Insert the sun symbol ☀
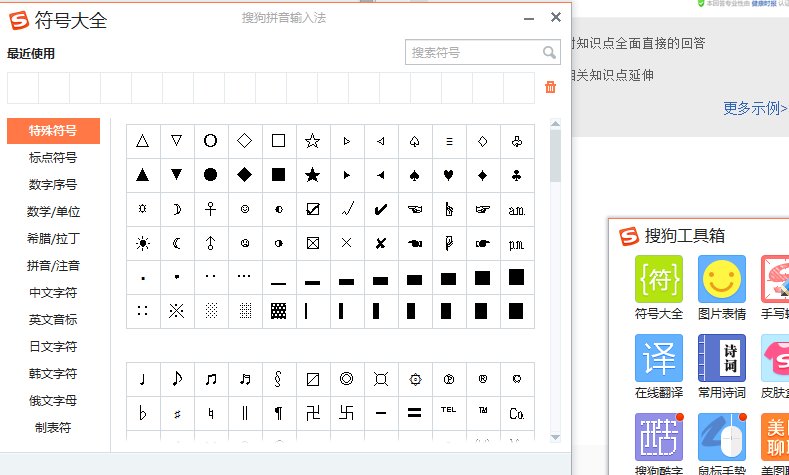This screenshot has height=475, width=789. (143, 244)
